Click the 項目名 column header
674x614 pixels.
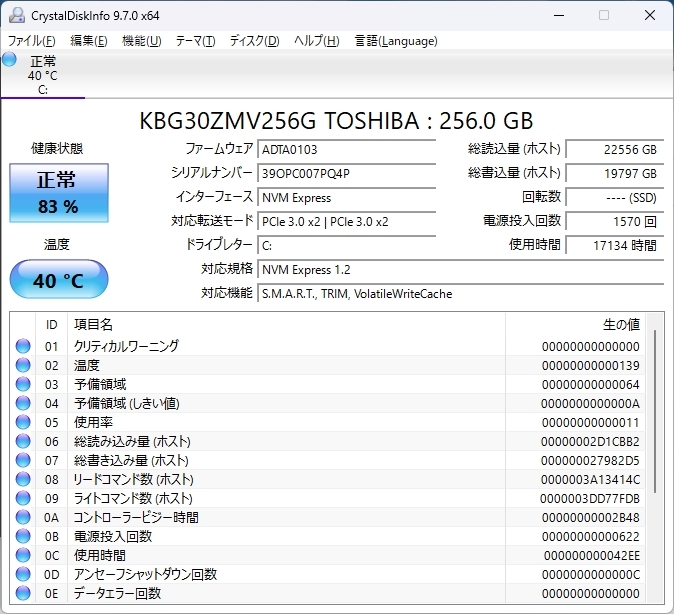pos(286,325)
